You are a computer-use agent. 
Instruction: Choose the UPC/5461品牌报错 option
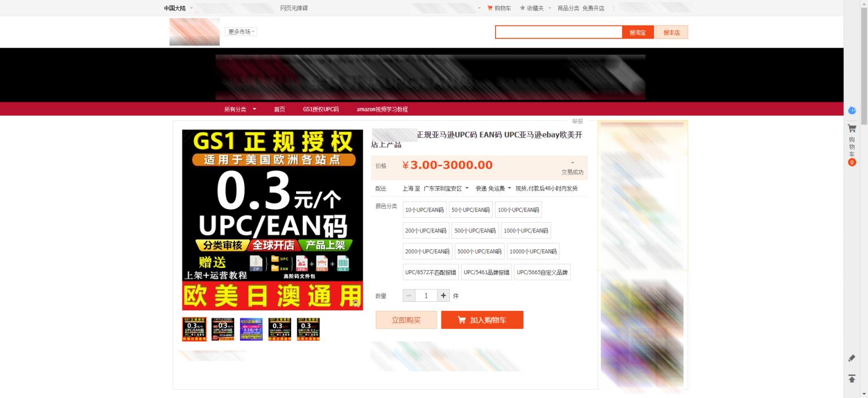click(x=487, y=272)
